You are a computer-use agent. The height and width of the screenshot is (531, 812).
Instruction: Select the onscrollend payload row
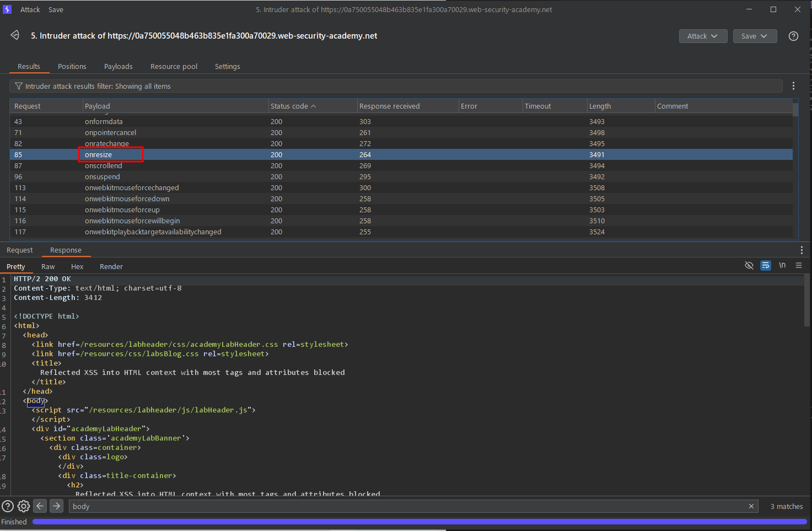click(x=401, y=165)
